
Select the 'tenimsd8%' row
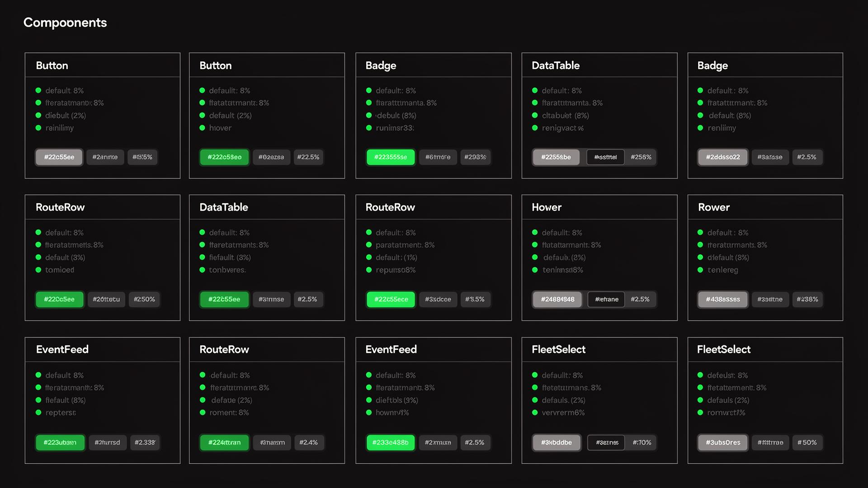click(x=557, y=270)
